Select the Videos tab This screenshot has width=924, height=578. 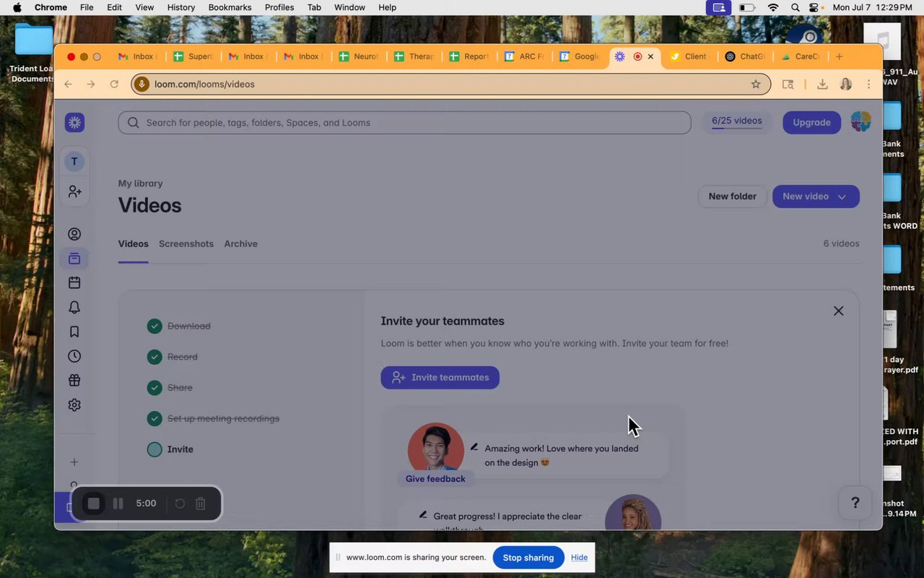pyautogui.click(x=134, y=243)
